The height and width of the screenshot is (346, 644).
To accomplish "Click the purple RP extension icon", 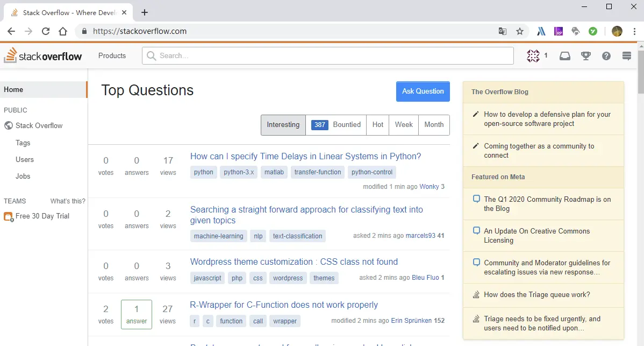I will [x=559, y=31].
